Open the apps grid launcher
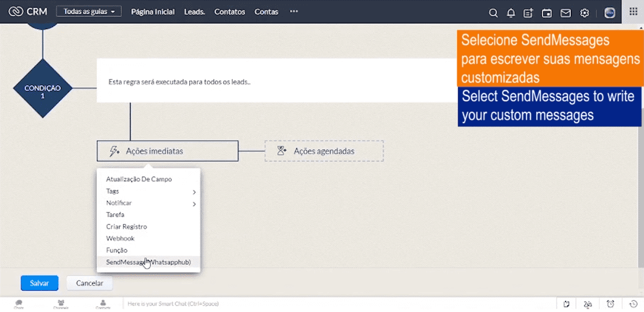This screenshot has width=644, height=312. pyautogui.click(x=633, y=12)
